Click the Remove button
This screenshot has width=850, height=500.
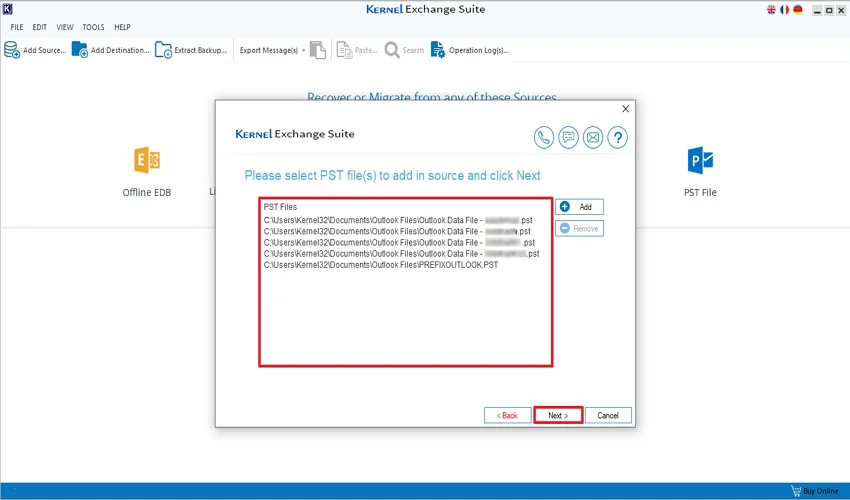pyautogui.click(x=579, y=228)
